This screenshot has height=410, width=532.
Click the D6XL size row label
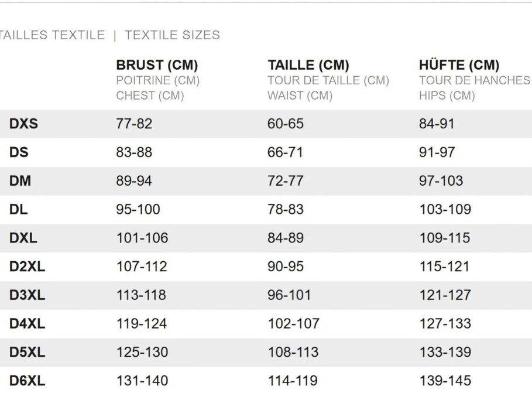[27, 381]
